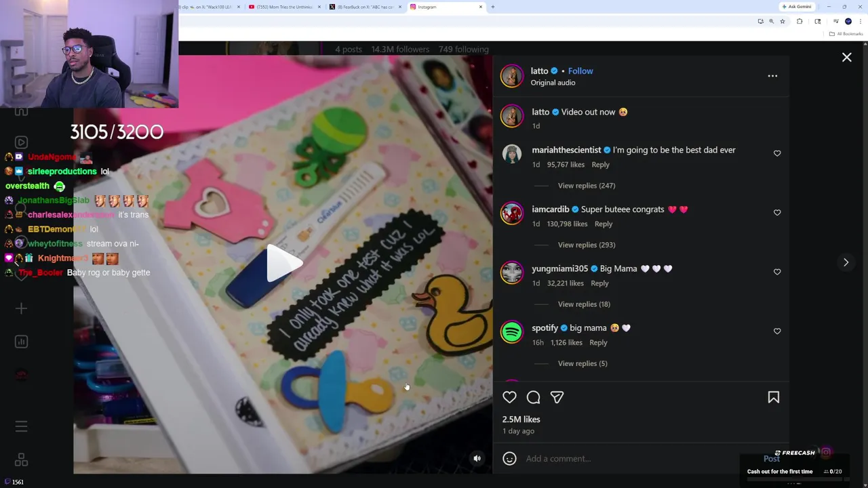868x488 pixels.
Task: Like the post with heart icon
Action: pos(509,397)
